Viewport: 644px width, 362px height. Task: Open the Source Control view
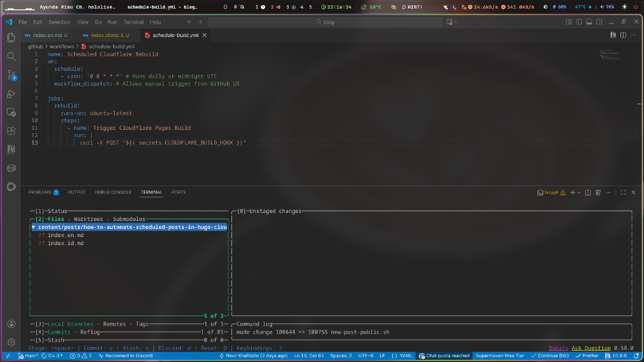pos(11,75)
